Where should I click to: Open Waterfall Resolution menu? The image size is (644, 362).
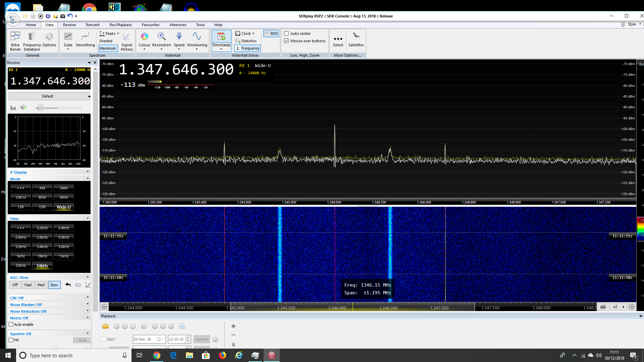tap(162, 41)
